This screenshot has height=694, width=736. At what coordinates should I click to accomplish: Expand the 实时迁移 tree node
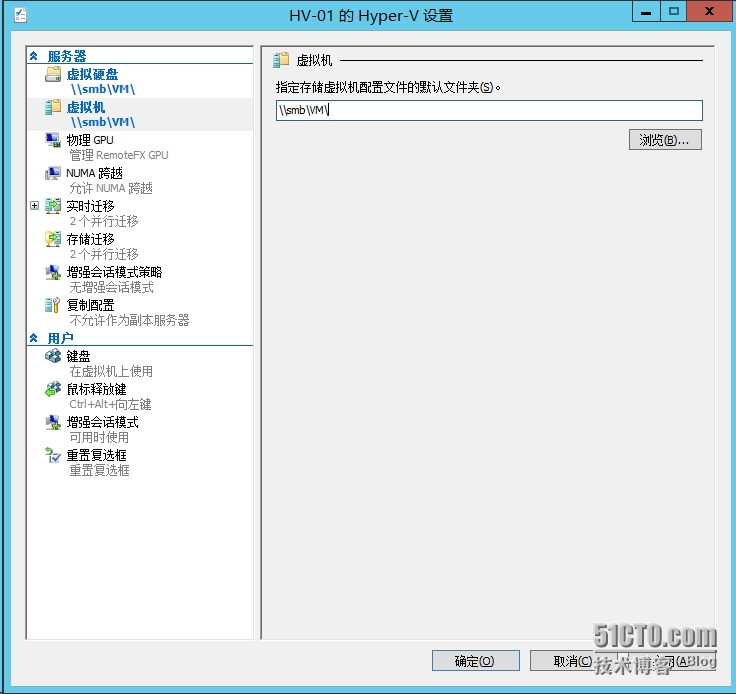tap(34, 206)
